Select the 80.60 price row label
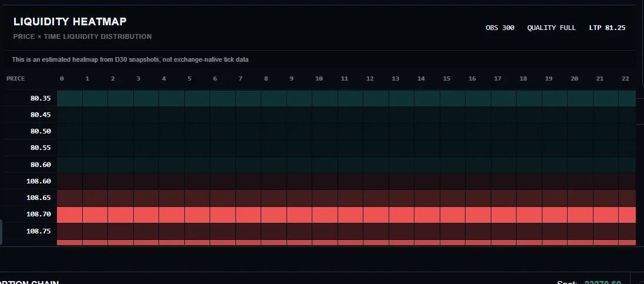Viewport: 644px width, 284px height. point(41,165)
